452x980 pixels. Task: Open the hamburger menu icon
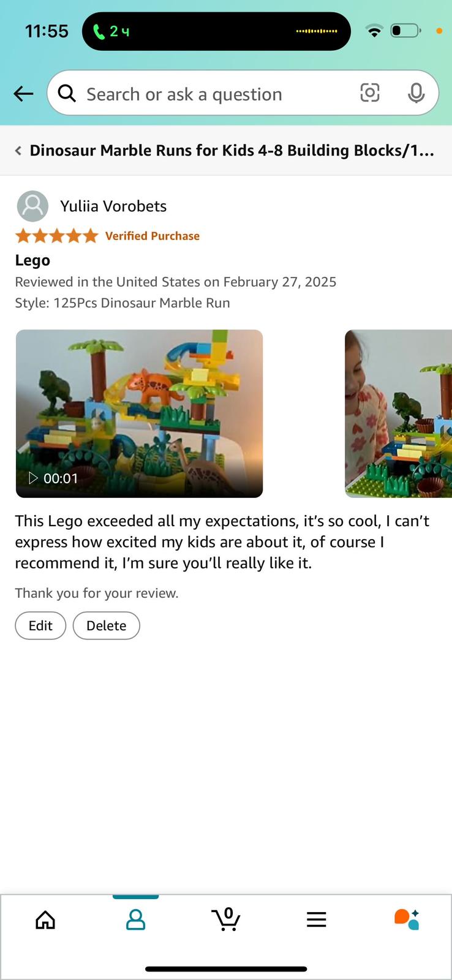click(x=316, y=919)
